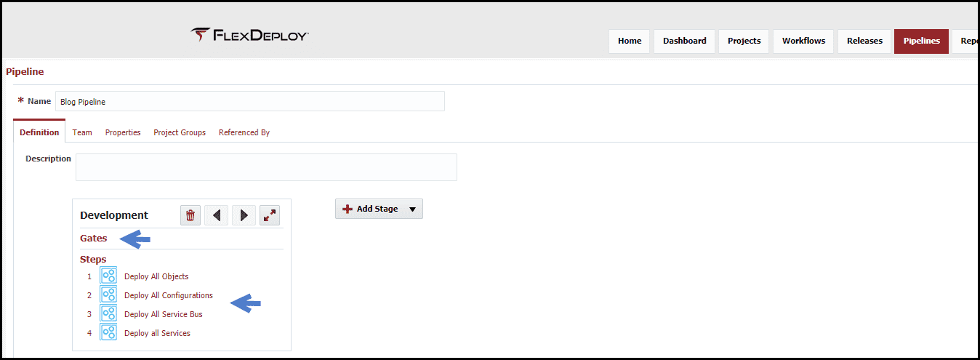Expand Development stage with diagonal arrows icon
Image resolution: width=980 pixels, height=360 pixels.
(x=270, y=215)
